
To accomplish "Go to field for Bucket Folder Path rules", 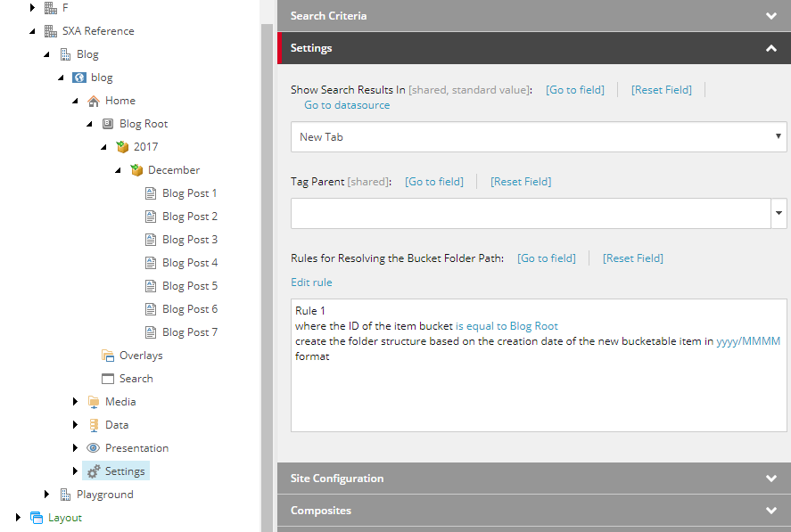I will pos(547,258).
